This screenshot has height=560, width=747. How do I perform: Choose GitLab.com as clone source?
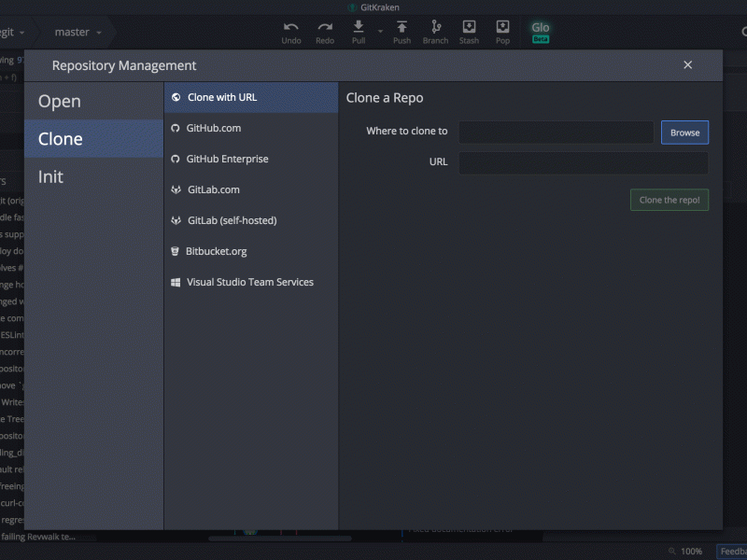click(x=251, y=189)
